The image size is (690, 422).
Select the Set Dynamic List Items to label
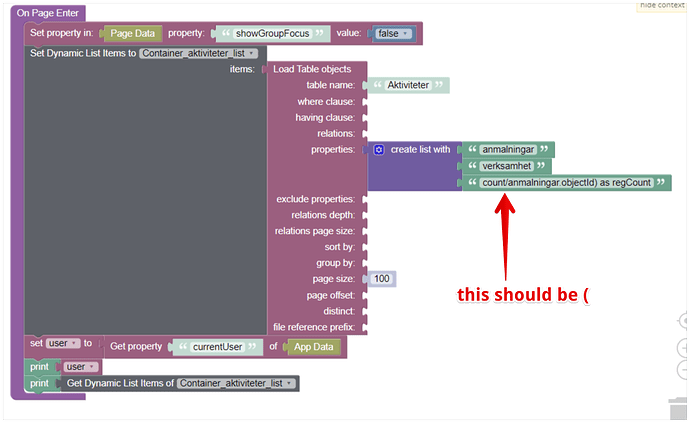[83, 53]
